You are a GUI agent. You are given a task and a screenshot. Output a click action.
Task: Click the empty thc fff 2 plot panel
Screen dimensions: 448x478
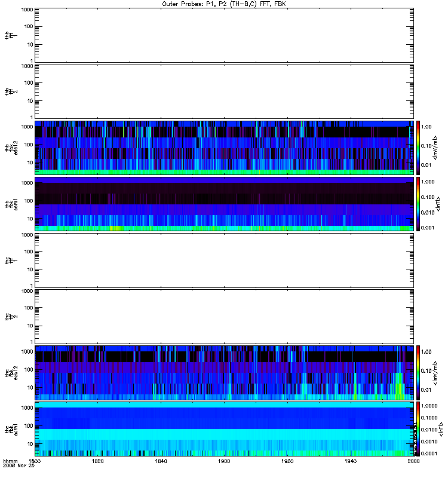tap(224, 317)
